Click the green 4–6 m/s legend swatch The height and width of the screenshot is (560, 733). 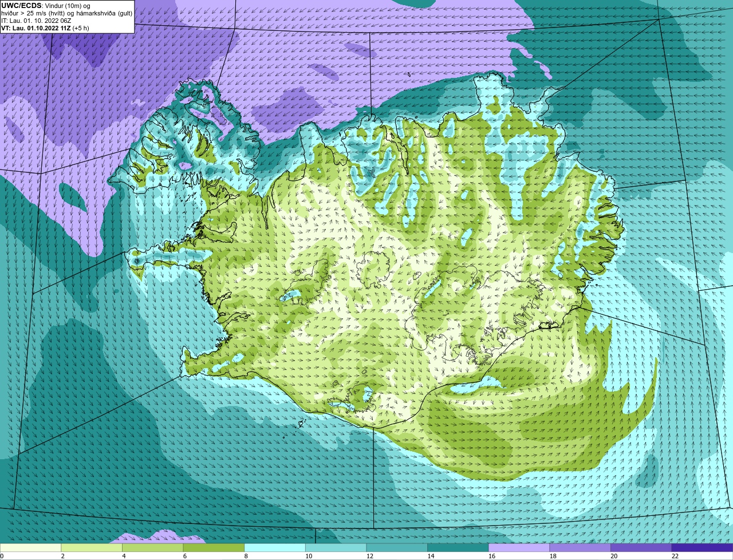153,547
